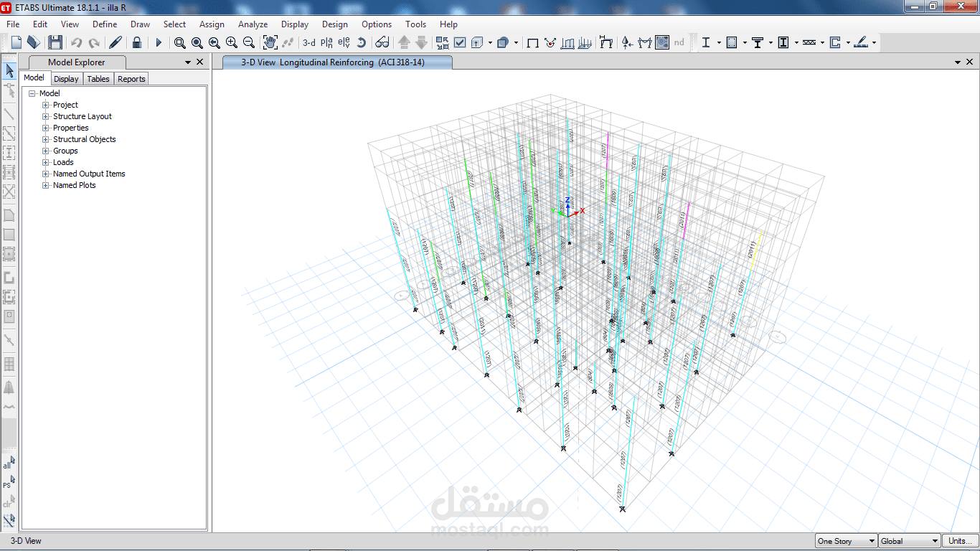This screenshot has width=980, height=551.
Task: Select the Pan hand tool
Action: click(x=270, y=43)
